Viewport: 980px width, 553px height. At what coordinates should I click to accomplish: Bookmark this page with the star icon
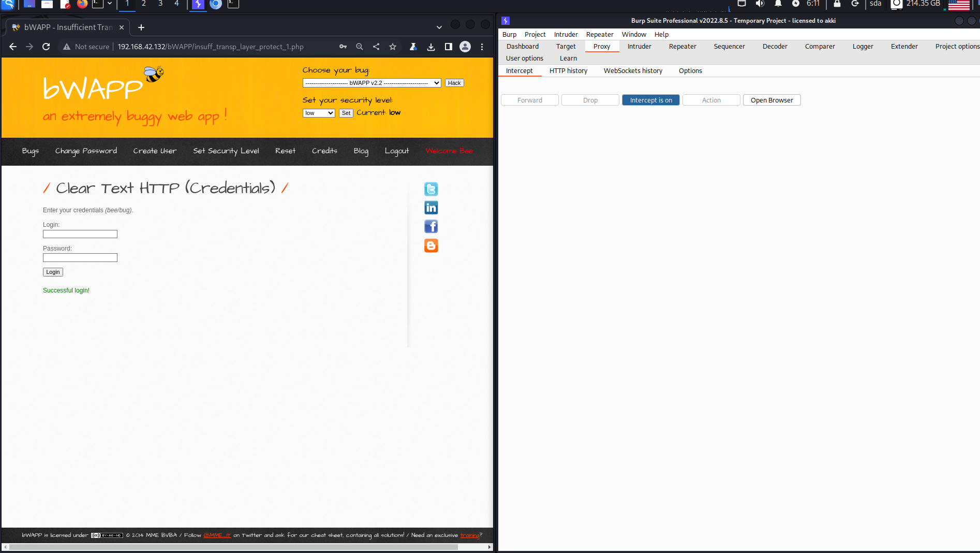pos(393,47)
